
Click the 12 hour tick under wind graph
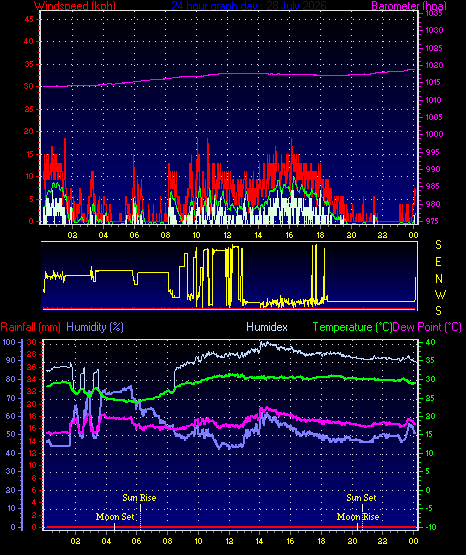[x=227, y=235]
